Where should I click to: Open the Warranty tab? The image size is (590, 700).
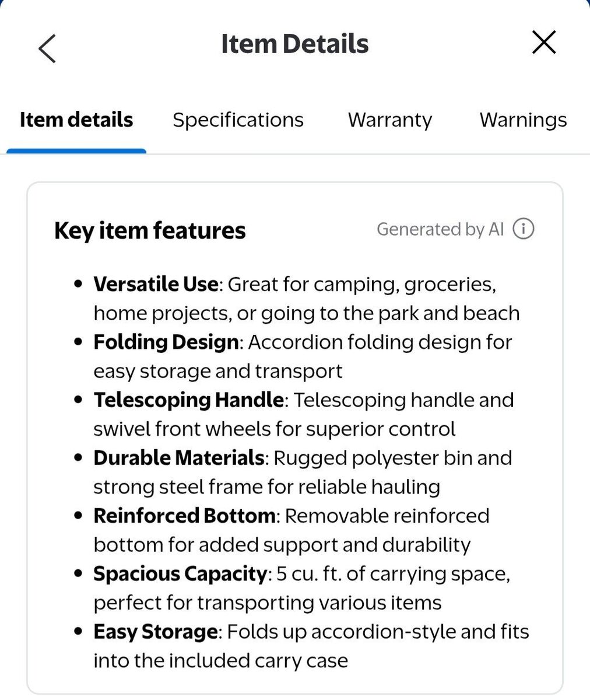coord(390,120)
